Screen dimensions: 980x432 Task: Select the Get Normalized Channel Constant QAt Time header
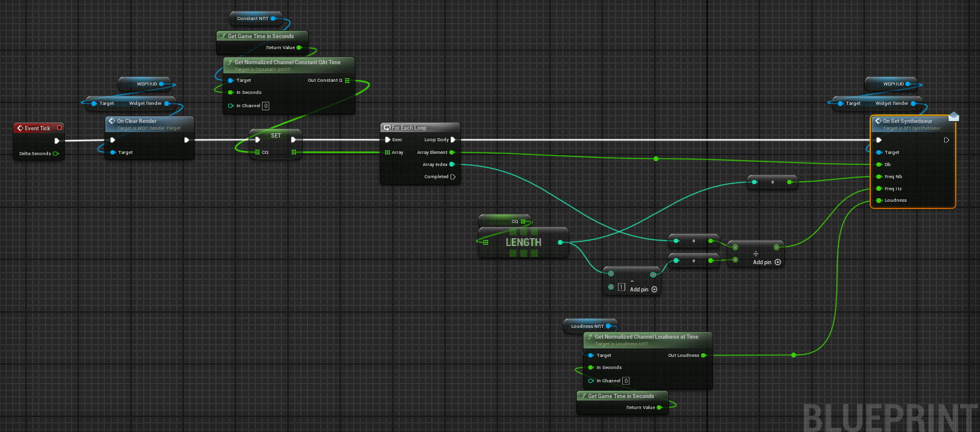pyautogui.click(x=289, y=65)
